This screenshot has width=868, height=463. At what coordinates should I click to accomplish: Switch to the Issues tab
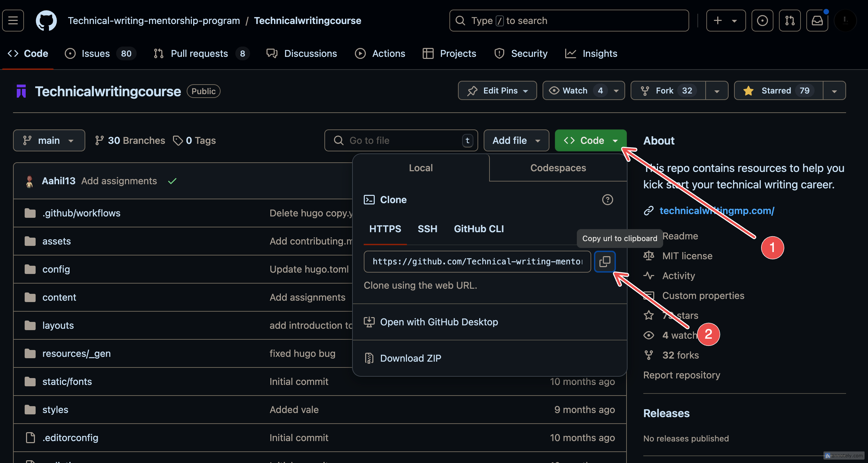[x=101, y=53]
